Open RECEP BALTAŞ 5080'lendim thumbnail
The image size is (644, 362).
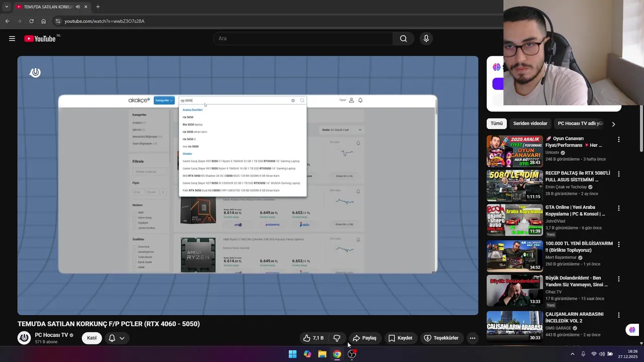[515, 186]
